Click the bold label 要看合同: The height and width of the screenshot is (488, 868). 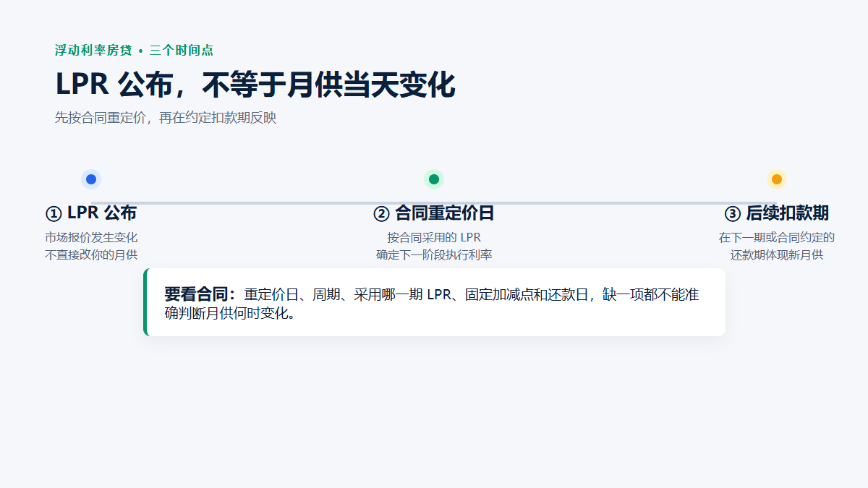coord(200,294)
